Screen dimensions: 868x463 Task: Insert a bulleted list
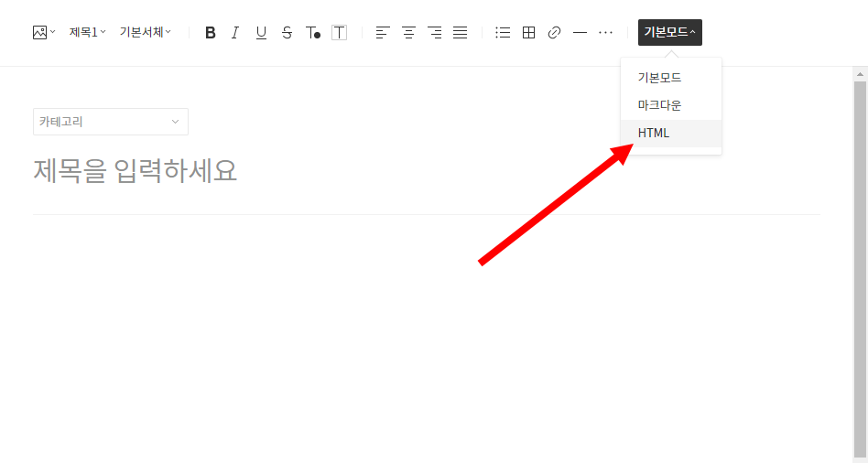click(x=503, y=33)
